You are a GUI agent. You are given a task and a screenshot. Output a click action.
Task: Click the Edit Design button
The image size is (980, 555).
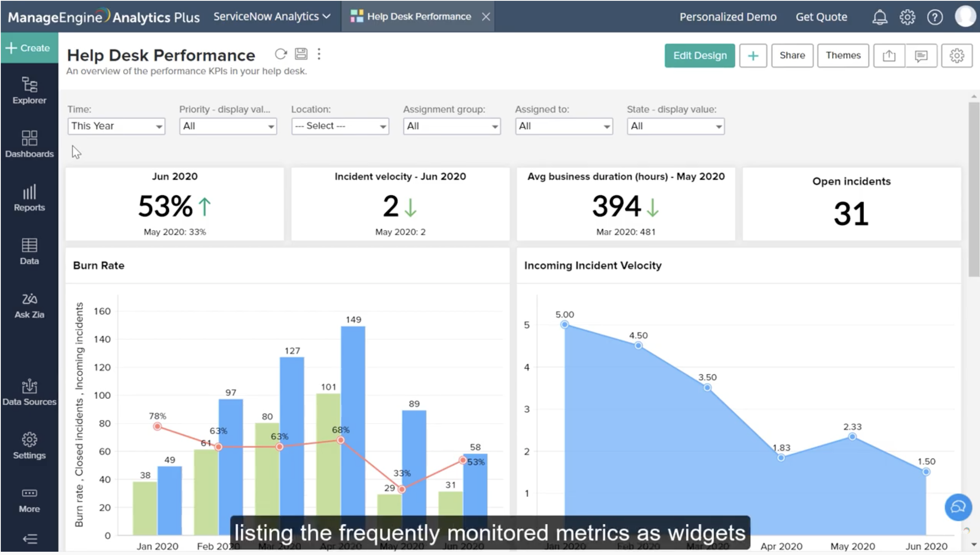(x=699, y=56)
